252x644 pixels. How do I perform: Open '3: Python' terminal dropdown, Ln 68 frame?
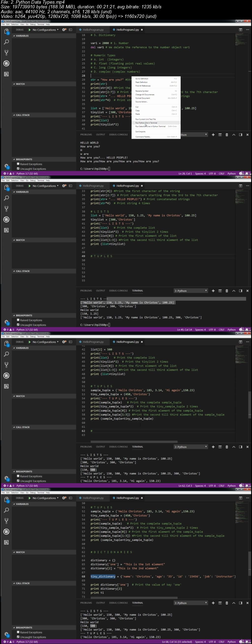click(191, 603)
